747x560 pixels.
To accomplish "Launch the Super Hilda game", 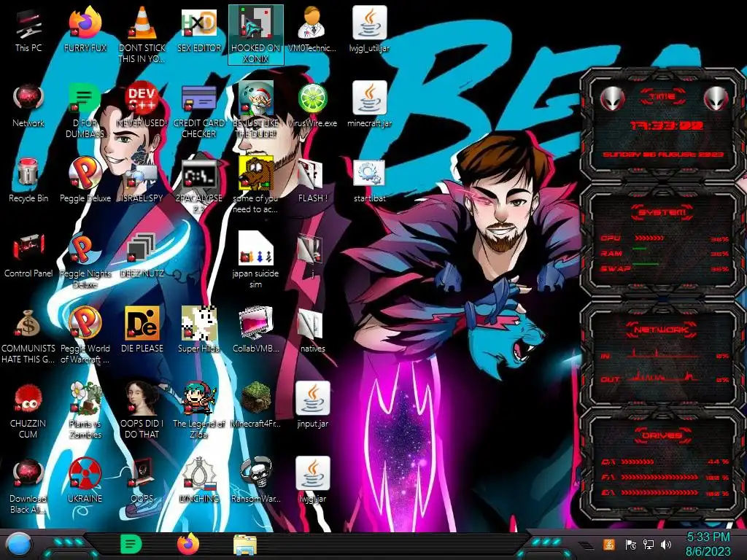I will tap(199, 330).
